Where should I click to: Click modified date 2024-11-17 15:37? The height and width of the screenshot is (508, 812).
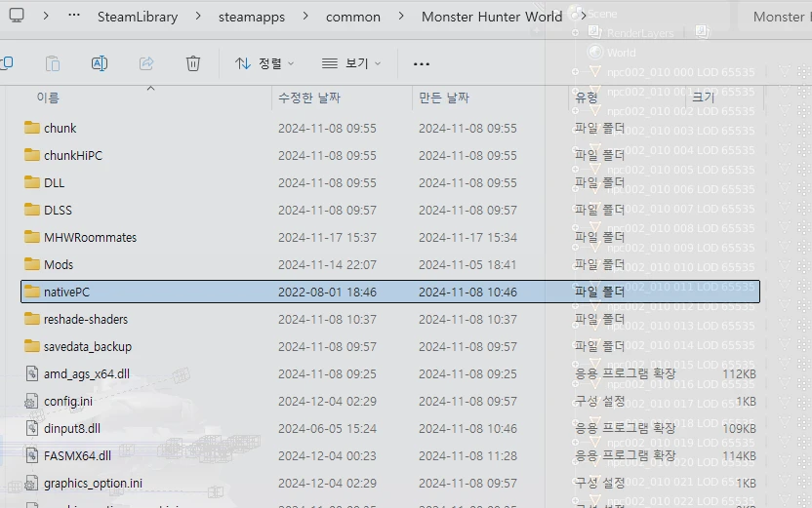[327, 238]
